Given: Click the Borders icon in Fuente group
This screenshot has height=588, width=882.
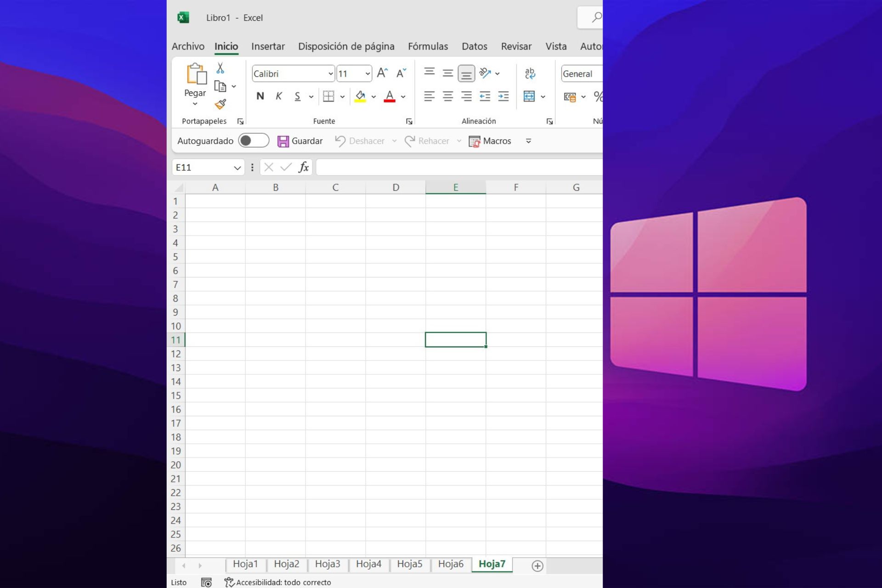Looking at the screenshot, I should (328, 96).
